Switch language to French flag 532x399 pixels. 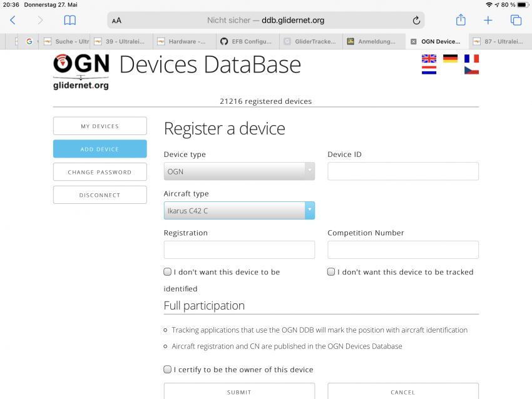coord(472,59)
